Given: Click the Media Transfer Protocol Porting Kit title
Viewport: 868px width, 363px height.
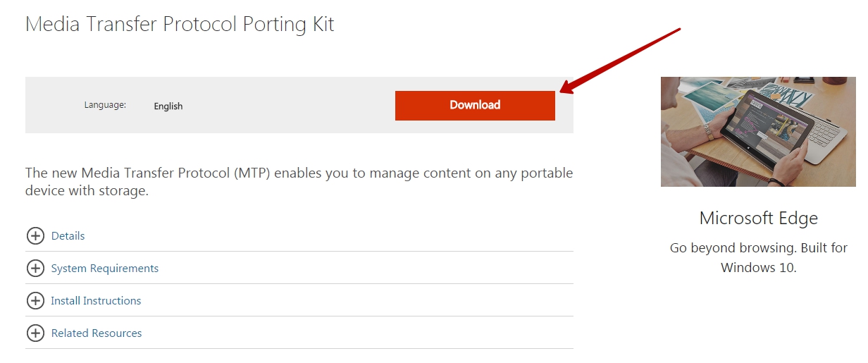Looking at the screenshot, I should click(x=180, y=25).
